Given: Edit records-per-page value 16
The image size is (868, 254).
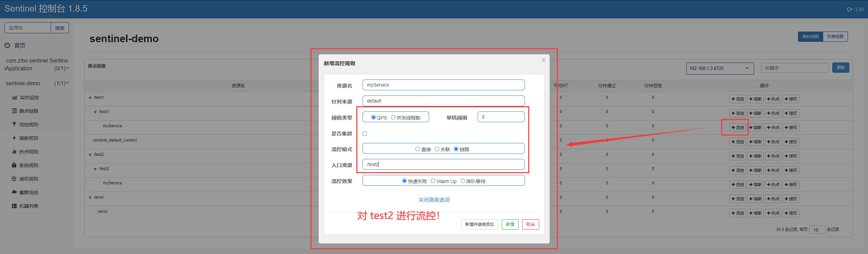Looking at the screenshot, I should [x=817, y=230].
